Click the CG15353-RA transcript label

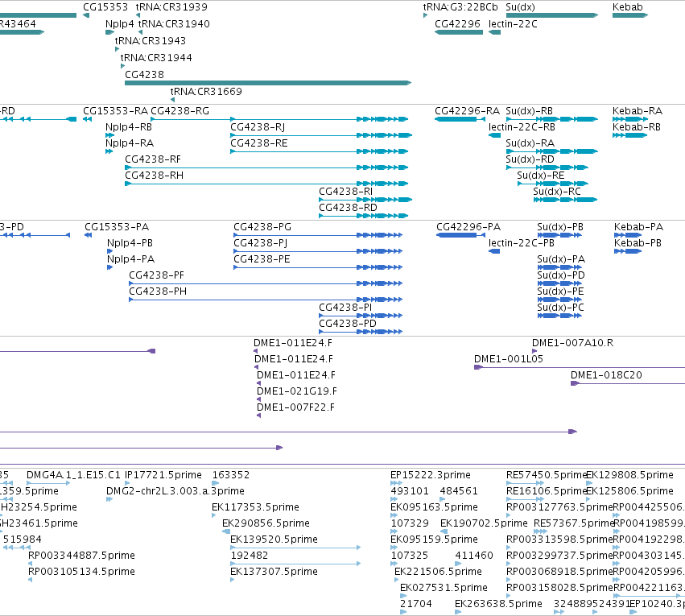(116, 111)
